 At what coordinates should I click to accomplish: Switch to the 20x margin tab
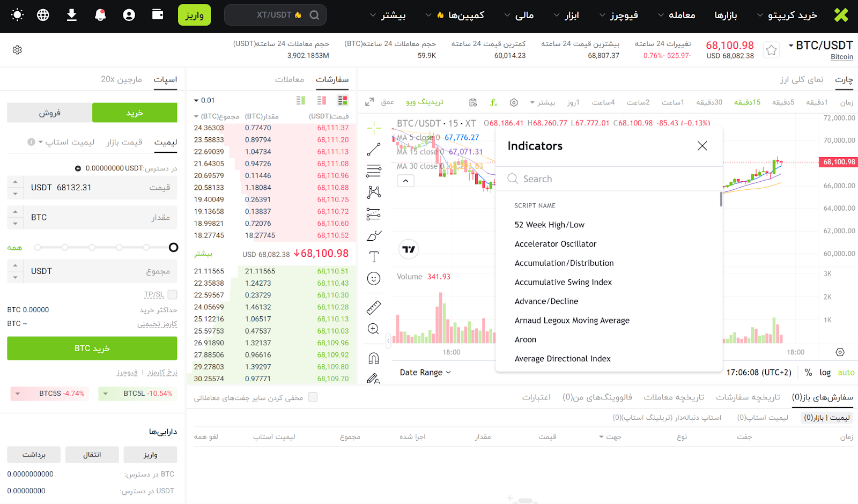(121, 79)
